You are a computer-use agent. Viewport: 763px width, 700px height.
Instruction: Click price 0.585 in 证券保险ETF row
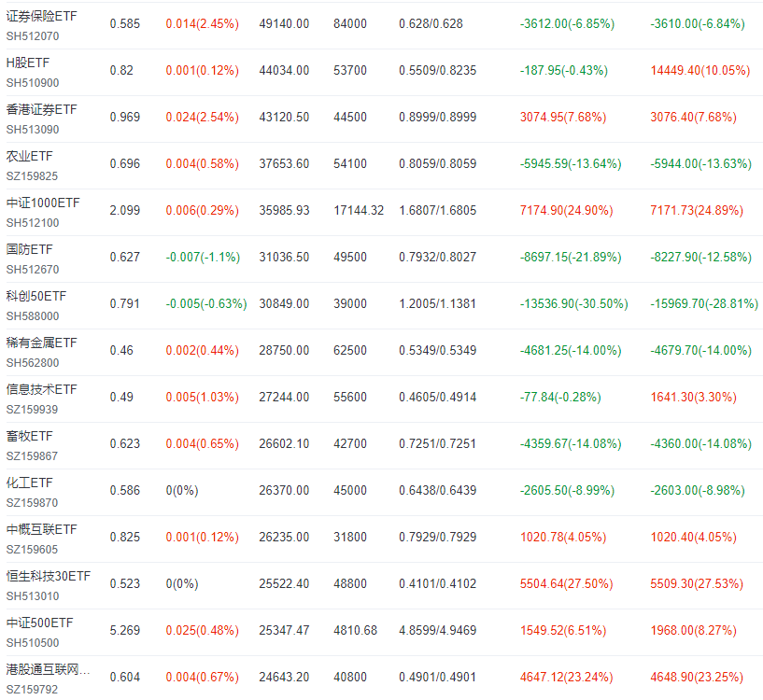pyautogui.click(x=125, y=24)
